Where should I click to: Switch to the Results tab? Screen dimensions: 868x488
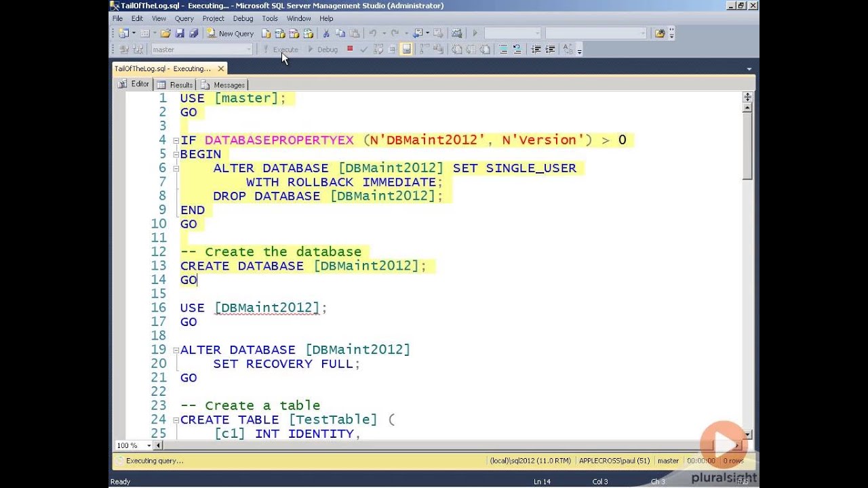175,85
